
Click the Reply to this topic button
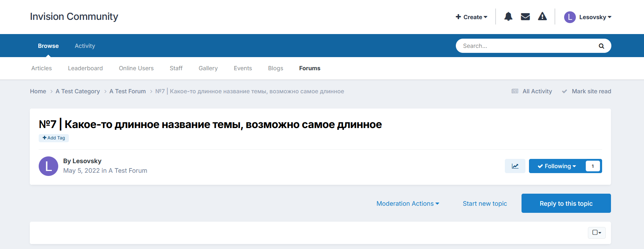566,204
